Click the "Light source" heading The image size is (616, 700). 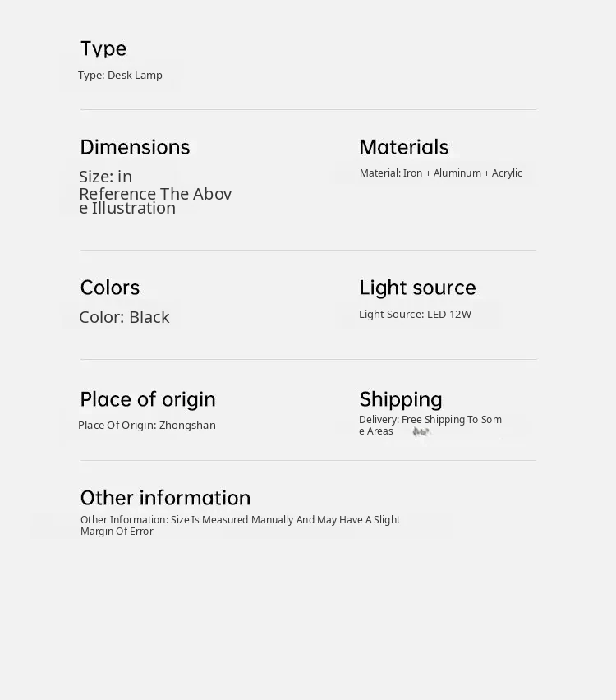coord(417,288)
